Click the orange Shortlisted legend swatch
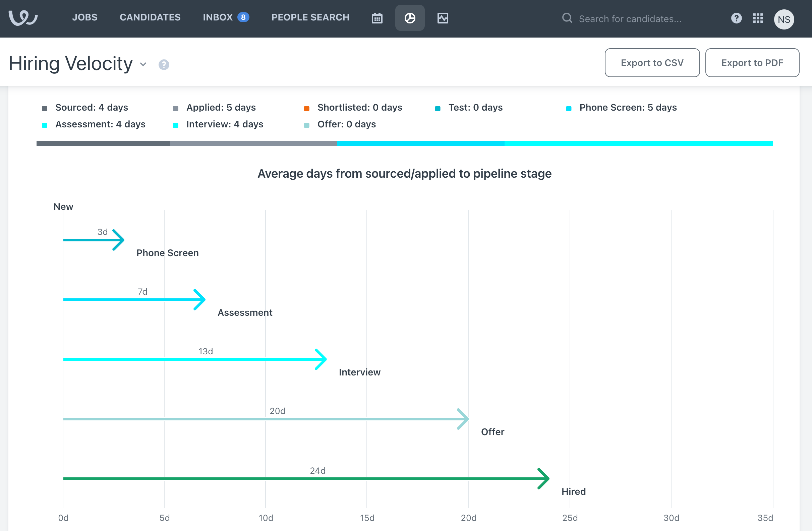This screenshot has width=812, height=531. click(306, 109)
